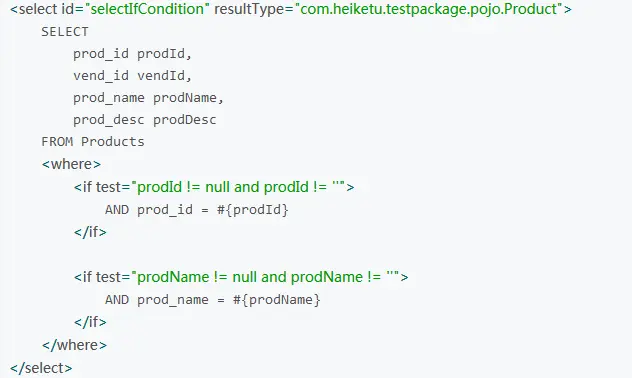Click the AND prod_id = #{prodId} line
This screenshot has height=378, width=632.
pyautogui.click(x=197, y=210)
